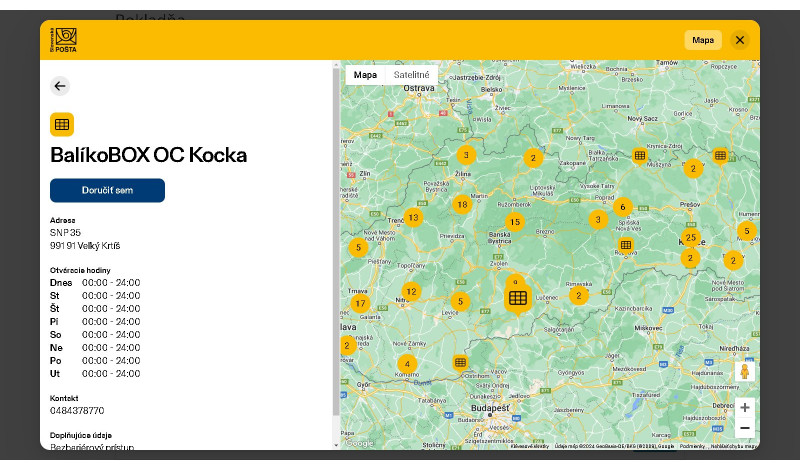800x470 pixels.
Task: Open the 17 cluster marker near Trnava
Action: 360,303
